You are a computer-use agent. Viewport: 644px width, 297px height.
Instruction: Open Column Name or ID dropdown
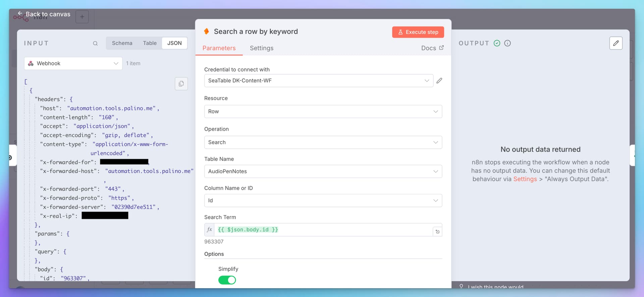(323, 201)
